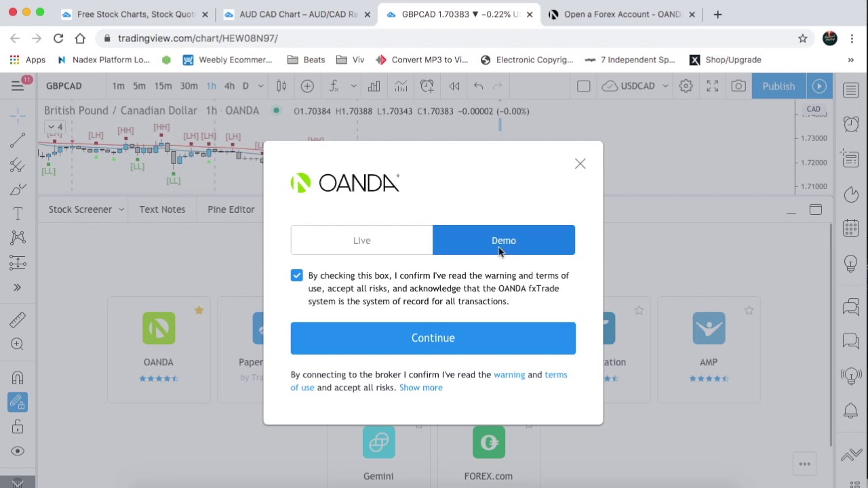The image size is (868, 488).
Task: Open the alerts alarm clock icon in right sidebar
Action: pos(851,124)
